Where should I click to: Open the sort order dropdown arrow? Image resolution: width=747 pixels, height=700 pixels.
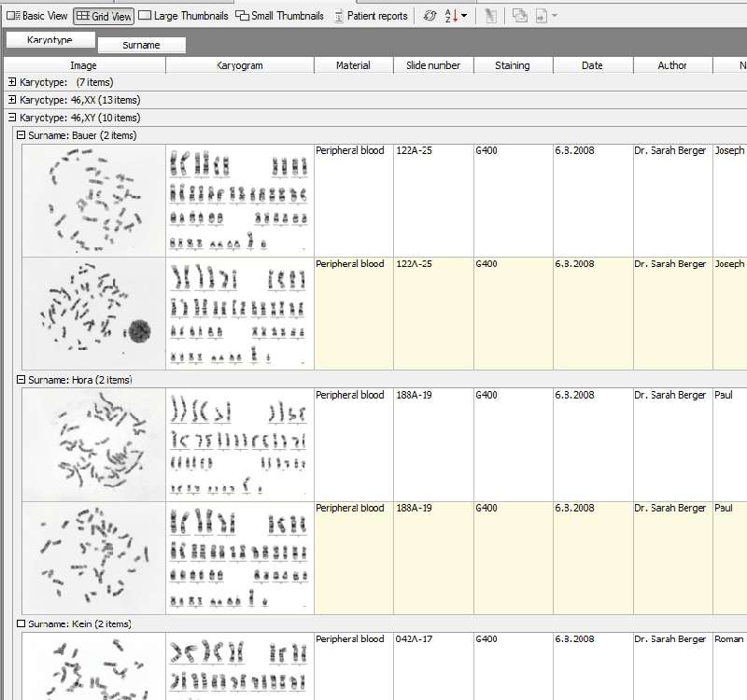click(x=464, y=16)
